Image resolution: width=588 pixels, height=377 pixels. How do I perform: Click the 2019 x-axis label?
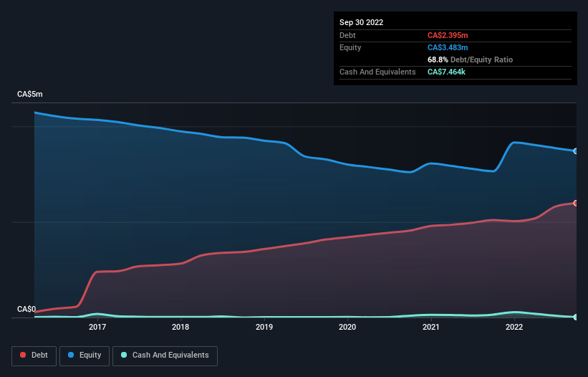264,327
